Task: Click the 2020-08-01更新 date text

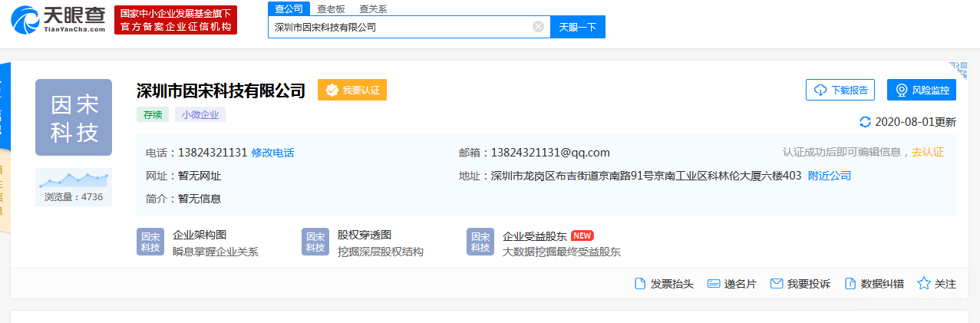Action: (916, 122)
